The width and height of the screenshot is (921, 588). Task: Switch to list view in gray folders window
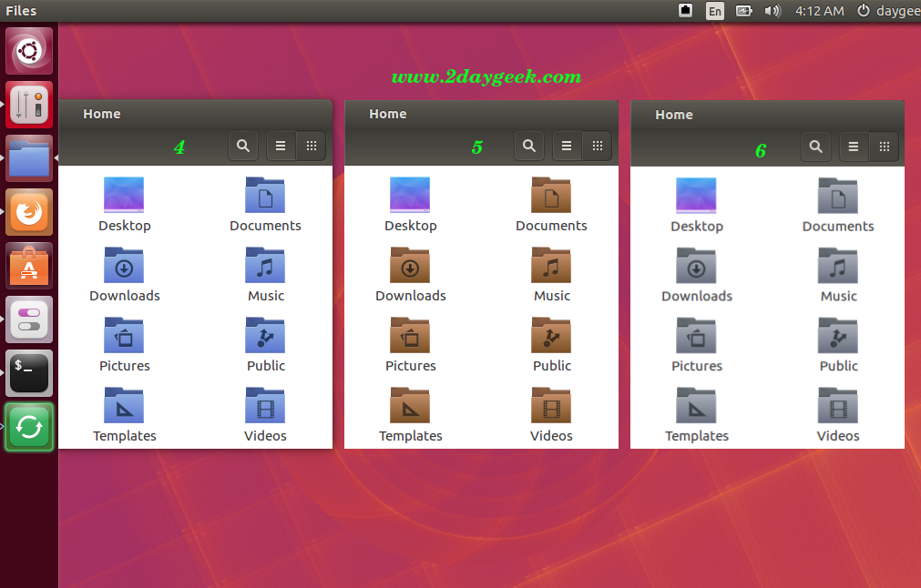853,147
